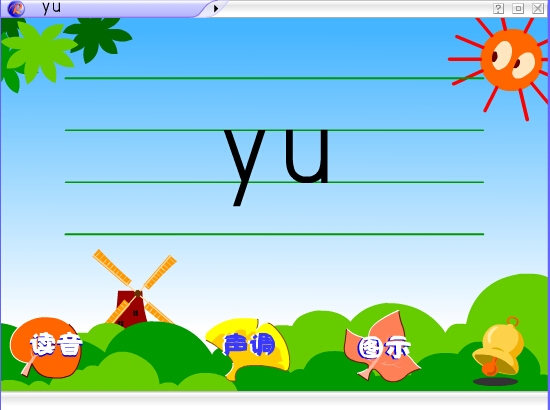
Task: Click the topmost green pinyin grid line
Action: (x=274, y=78)
